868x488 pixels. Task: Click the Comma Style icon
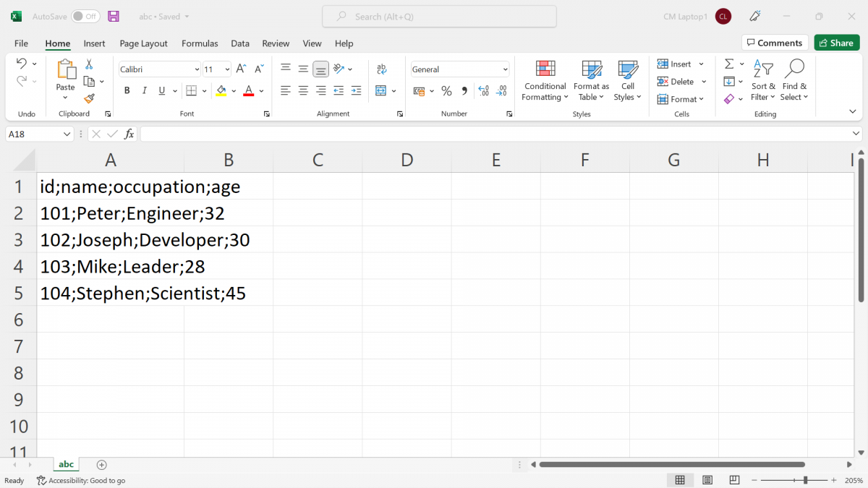point(464,90)
